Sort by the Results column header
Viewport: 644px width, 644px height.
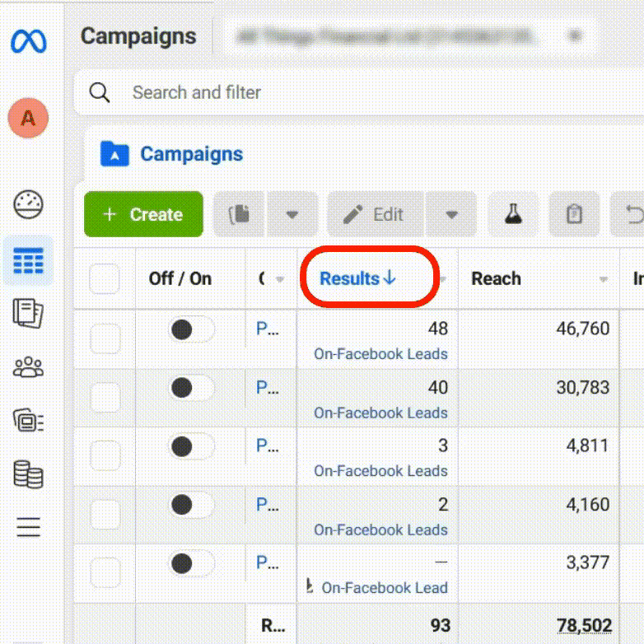tap(357, 278)
